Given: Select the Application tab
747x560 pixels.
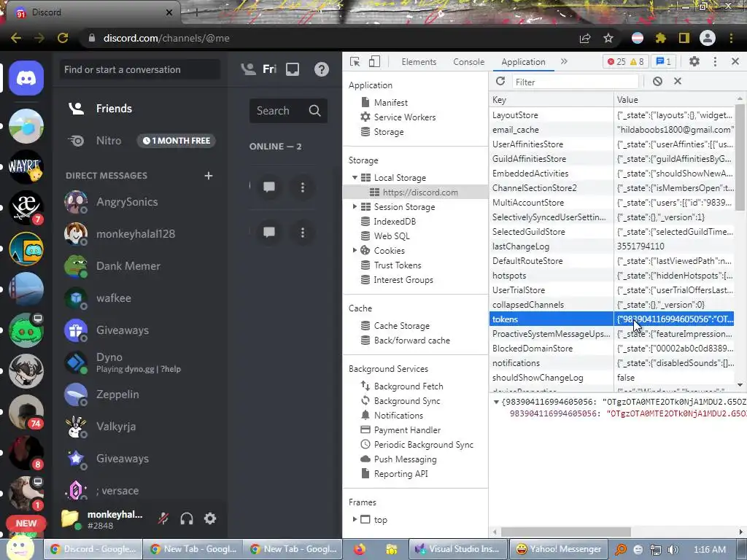Looking at the screenshot, I should pyautogui.click(x=523, y=62).
